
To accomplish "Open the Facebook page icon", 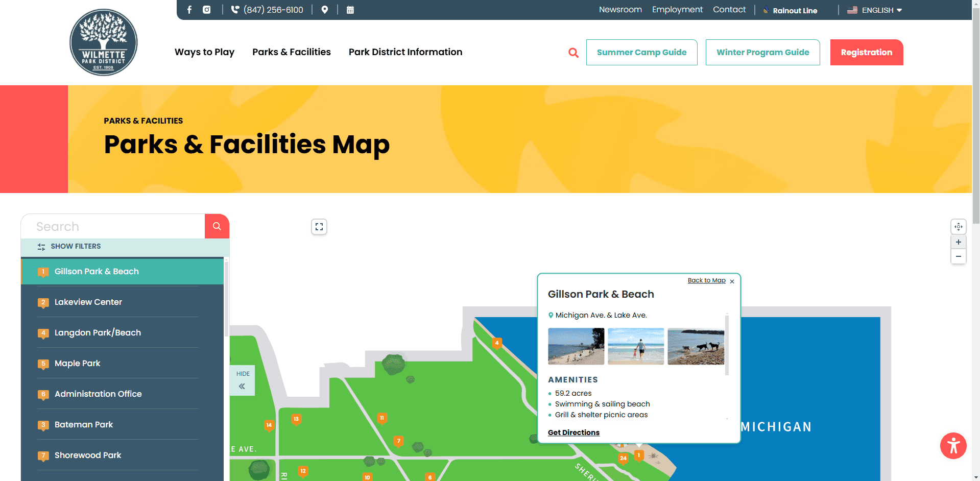I will pos(189,10).
